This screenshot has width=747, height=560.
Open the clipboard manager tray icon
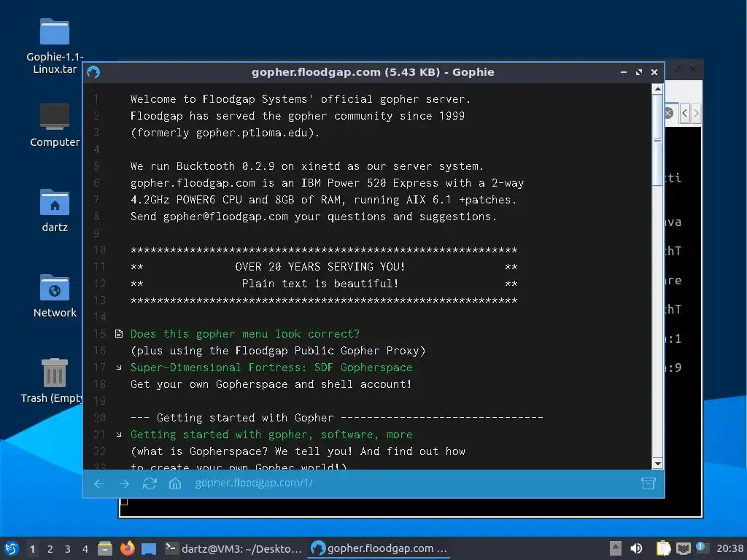663,548
